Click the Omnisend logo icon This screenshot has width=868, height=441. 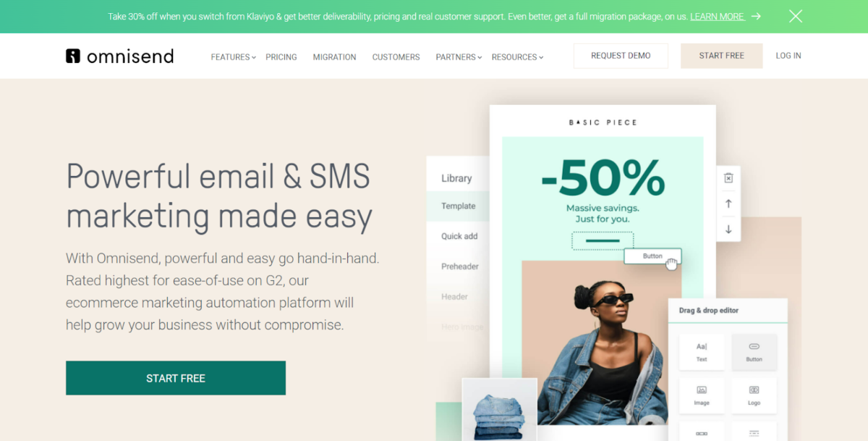coord(73,56)
